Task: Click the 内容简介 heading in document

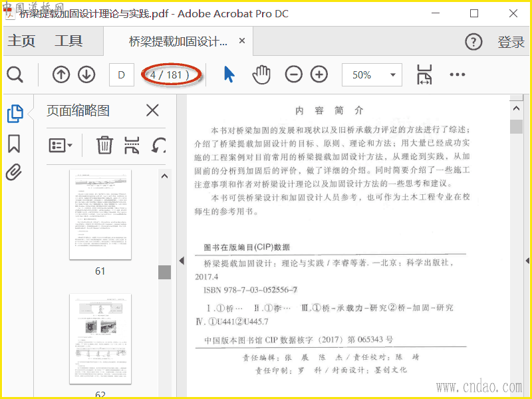Action: (x=329, y=110)
